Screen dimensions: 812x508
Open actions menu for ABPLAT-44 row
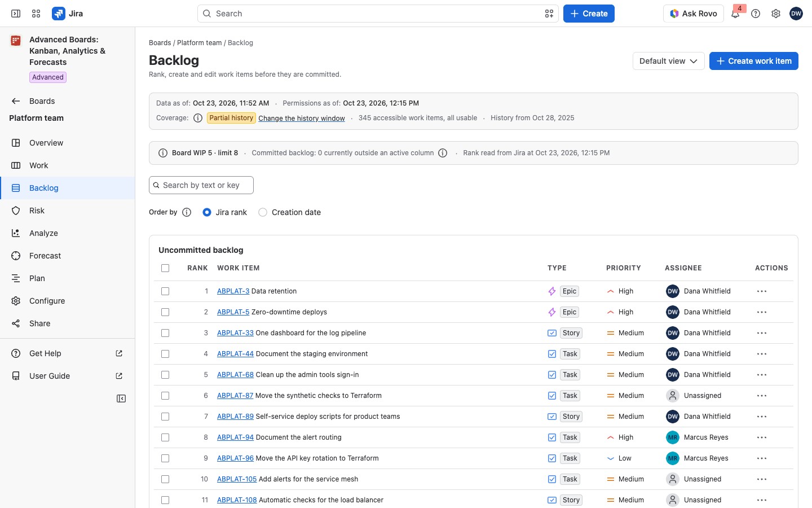click(x=762, y=354)
